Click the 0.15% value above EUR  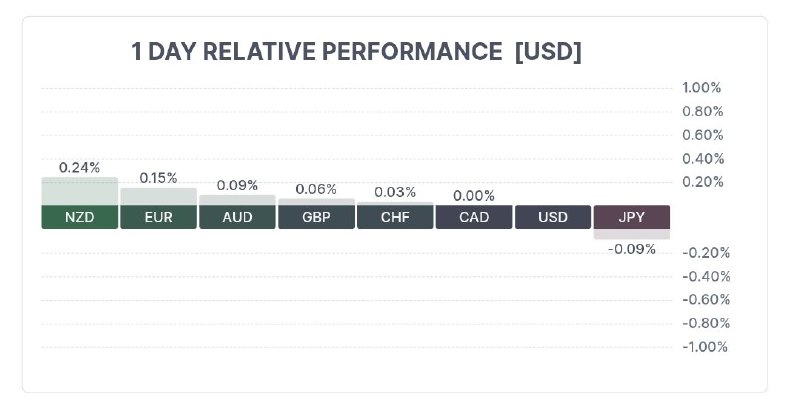click(x=158, y=177)
